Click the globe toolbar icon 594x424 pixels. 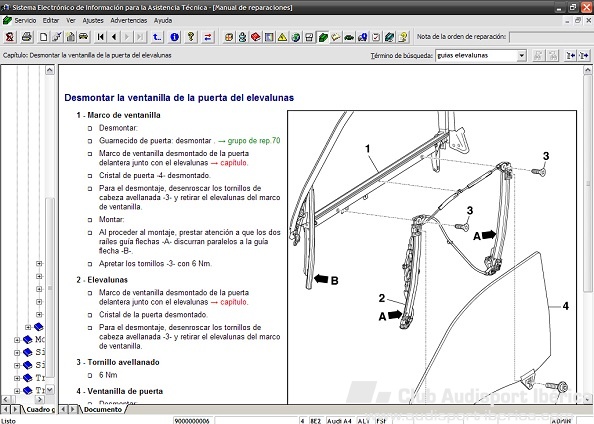[296, 37]
